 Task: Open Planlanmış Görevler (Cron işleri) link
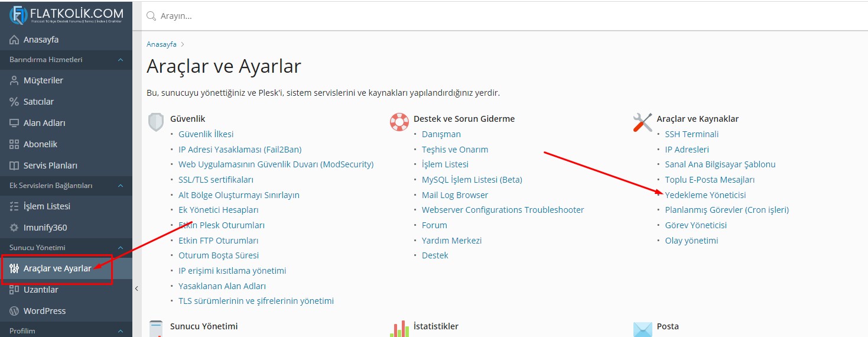pyautogui.click(x=727, y=210)
